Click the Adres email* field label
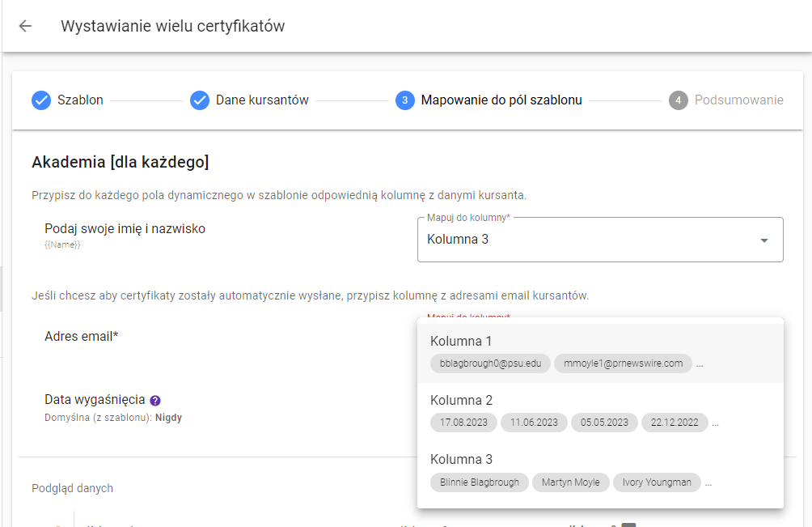 [82, 336]
